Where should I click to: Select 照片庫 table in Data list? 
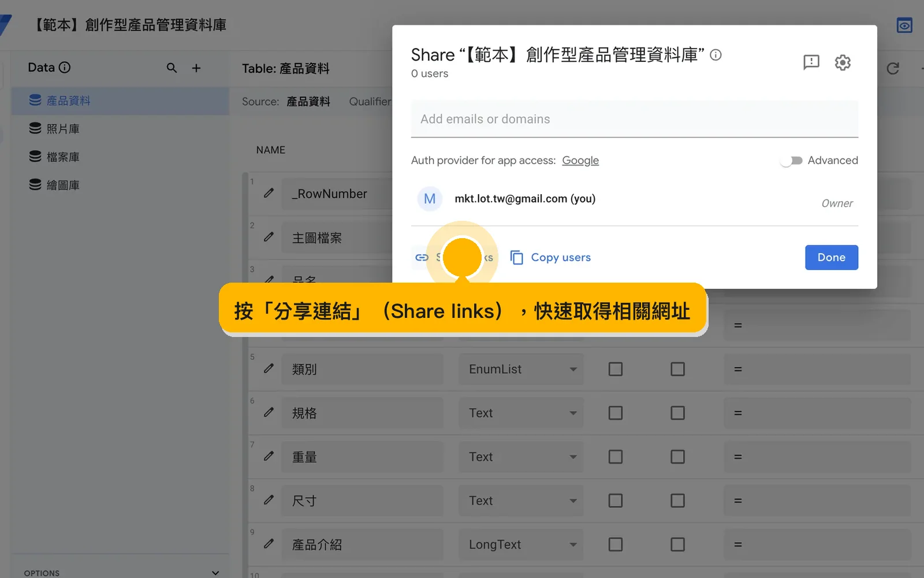click(x=120, y=129)
